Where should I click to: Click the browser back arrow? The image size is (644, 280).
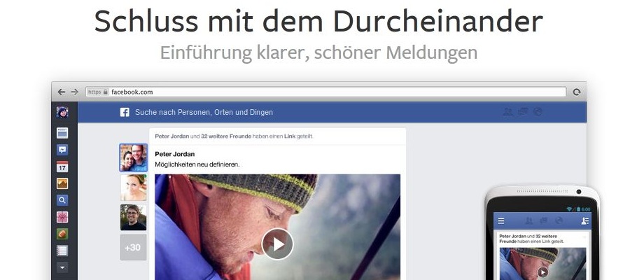(61, 92)
